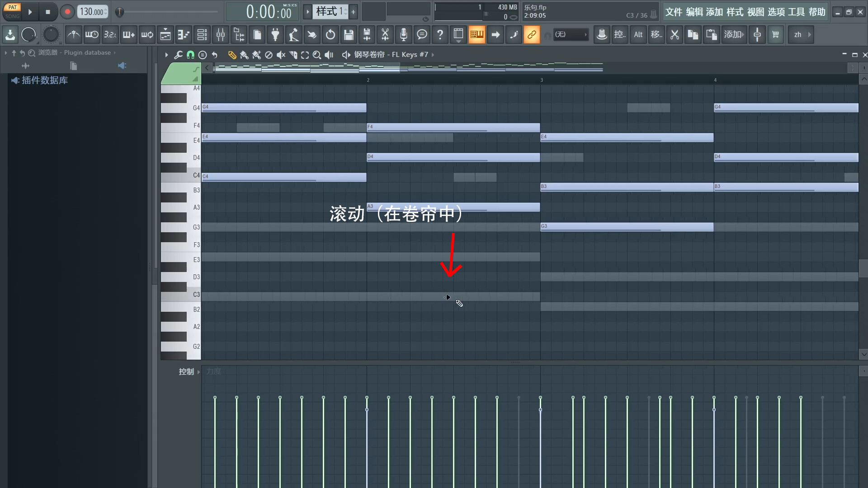Open the 控制 control selector arrow
The width and height of the screenshot is (868, 488).
(x=198, y=371)
